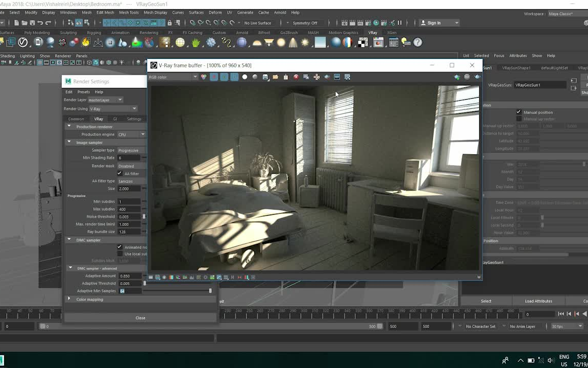Click the Noise threshold input field
The height and width of the screenshot is (368, 588).
tap(129, 217)
